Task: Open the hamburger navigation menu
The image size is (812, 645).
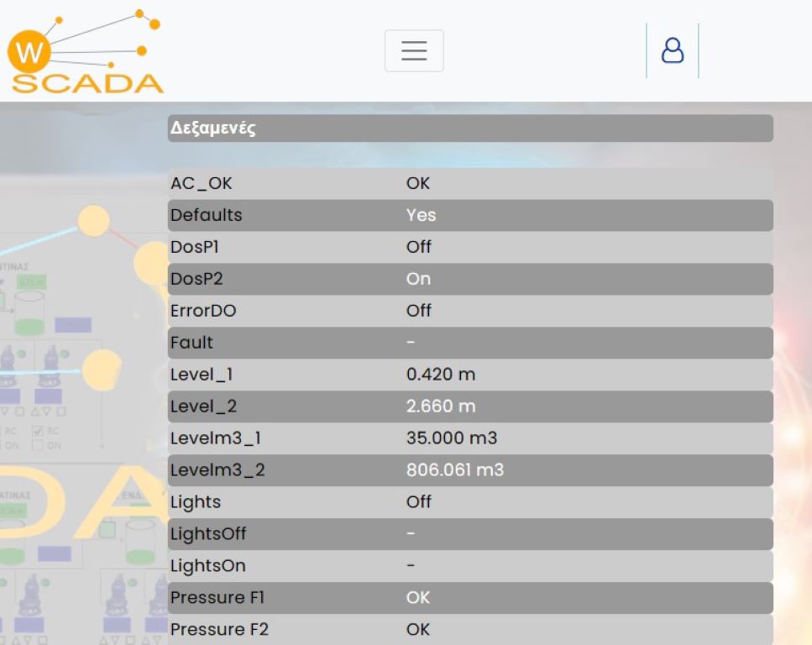Action: [414, 51]
